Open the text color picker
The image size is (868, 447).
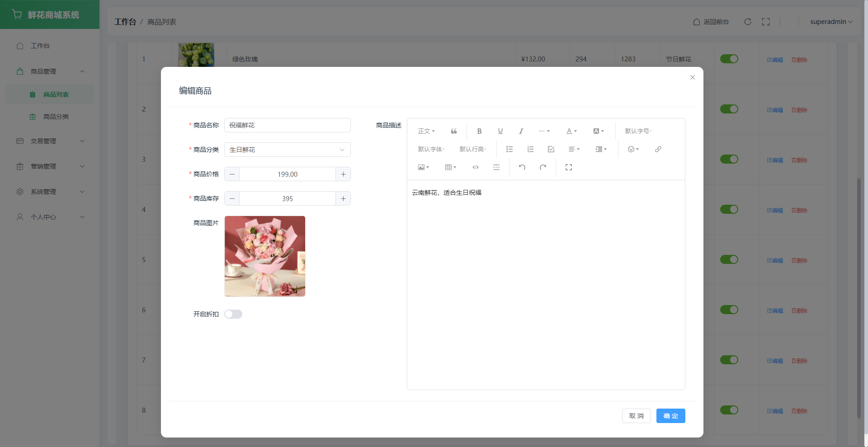click(x=571, y=131)
